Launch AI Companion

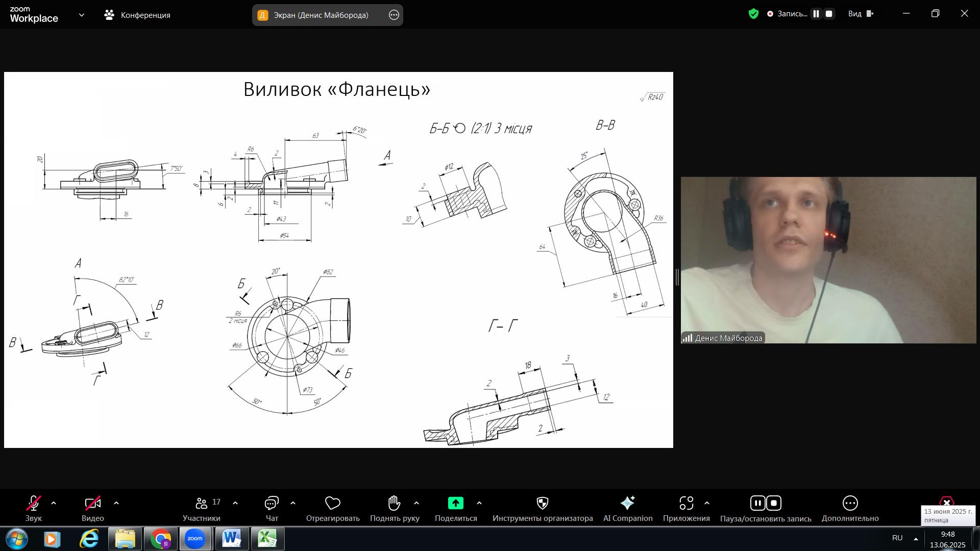pyautogui.click(x=627, y=504)
